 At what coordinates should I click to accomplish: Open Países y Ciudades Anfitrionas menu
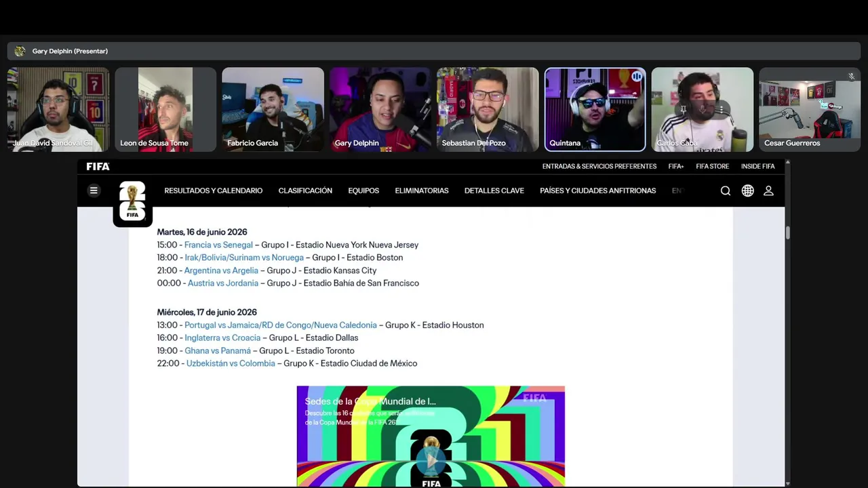click(597, 191)
